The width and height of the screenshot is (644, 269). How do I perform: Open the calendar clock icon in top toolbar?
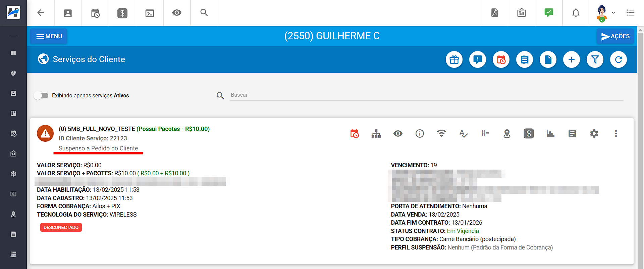95,13
